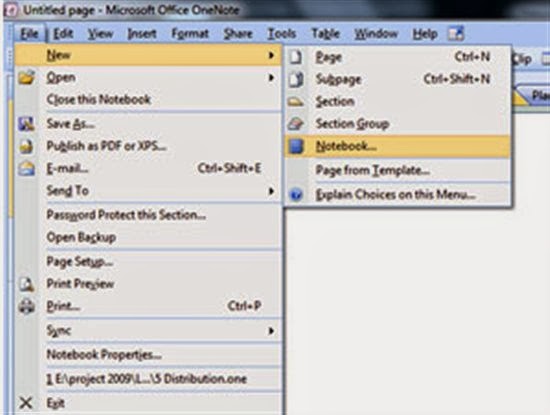Image resolution: width=550 pixels, height=415 pixels.
Task: Click the OneNote application icon in title bar
Action: (11, 10)
